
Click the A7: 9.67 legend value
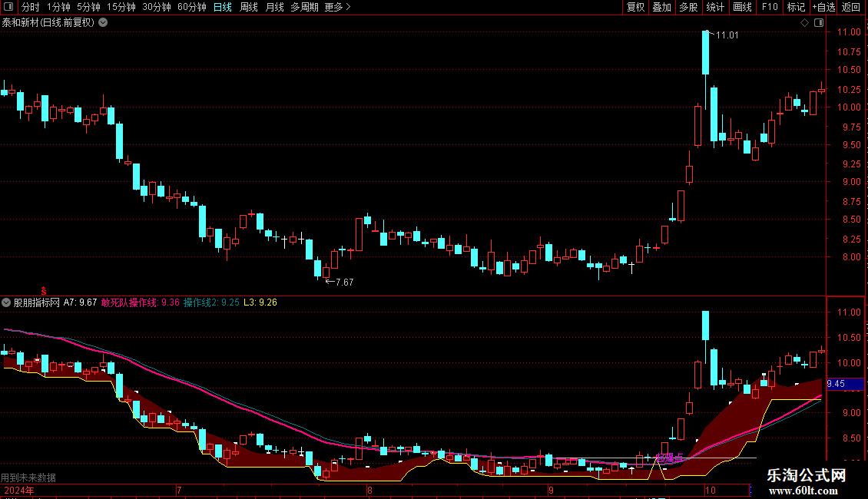point(80,302)
